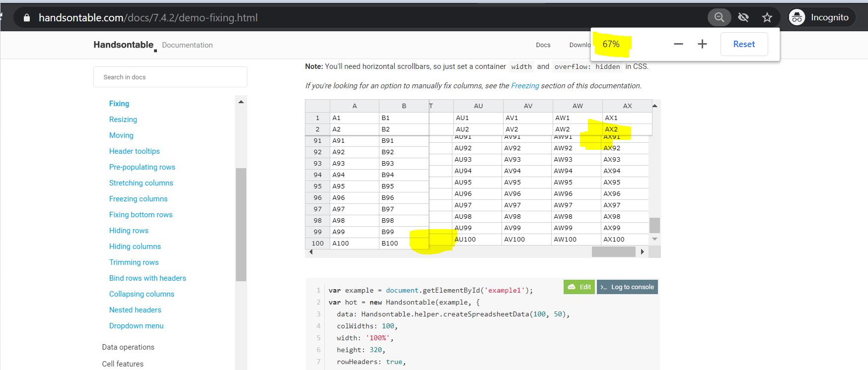The image size is (868, 370).
Task: Select cell AU100
Action: point(477,239)
